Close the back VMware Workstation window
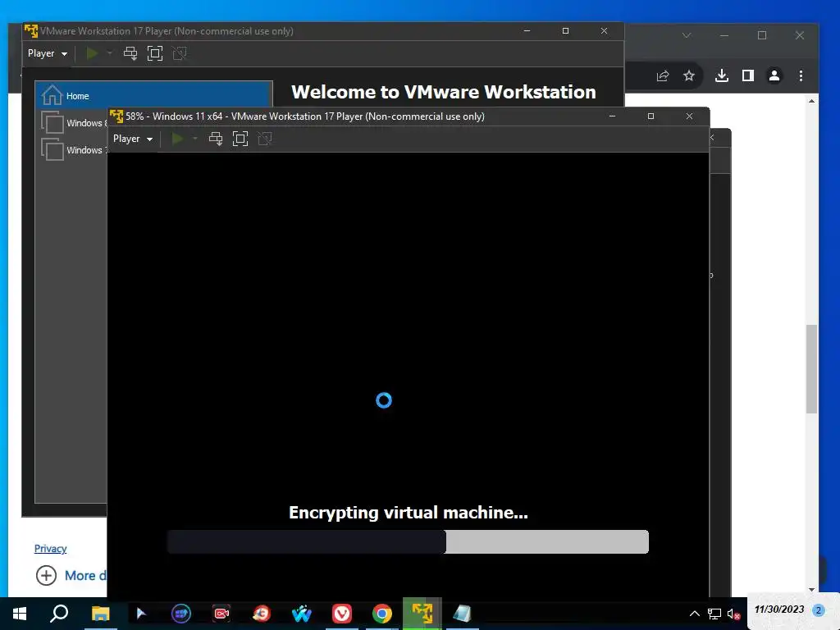This screenshot has height=630, width=840. (605, 31)
